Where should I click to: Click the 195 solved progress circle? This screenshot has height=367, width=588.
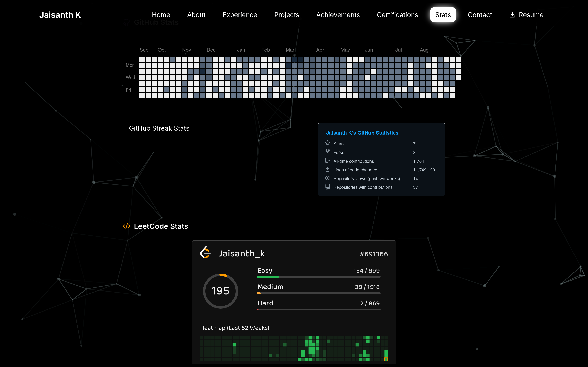tap(220, 291)
